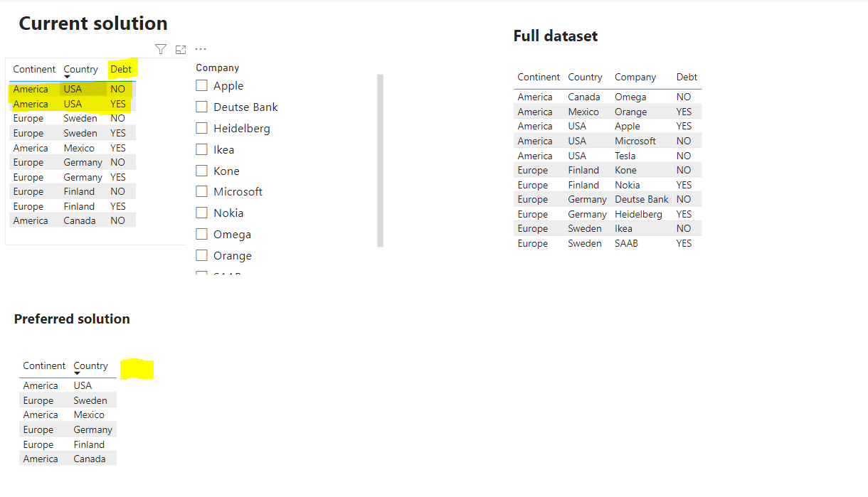Open the visual's filter icon
The image size is (868, 497).
(x=161, y=49)
